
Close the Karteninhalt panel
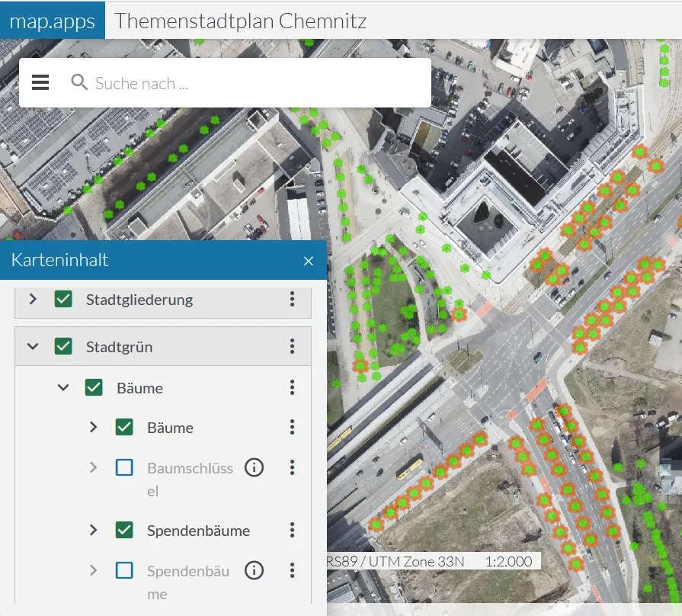pyautogui.click(x=309, y=261)
